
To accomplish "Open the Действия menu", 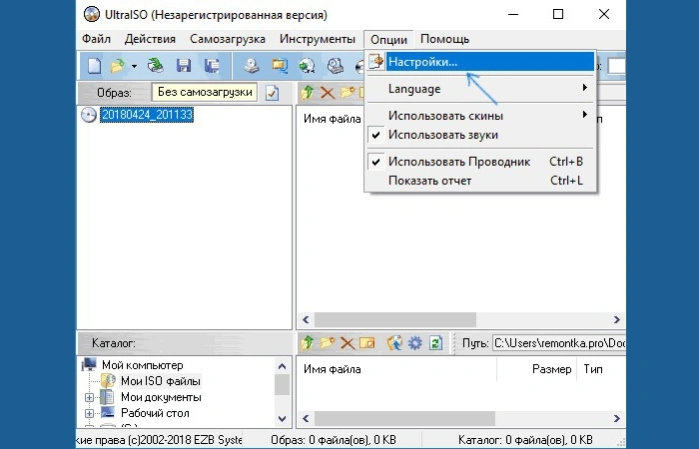I will [150, 39].
